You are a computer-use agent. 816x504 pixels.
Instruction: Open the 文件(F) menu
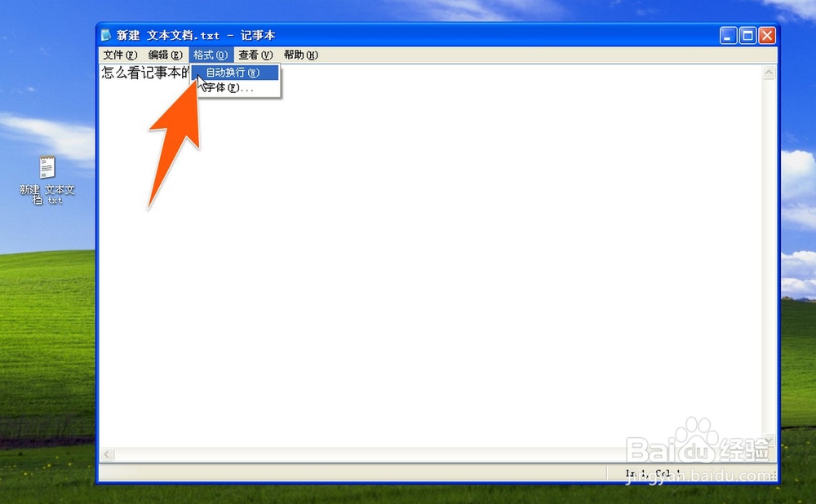120,55
